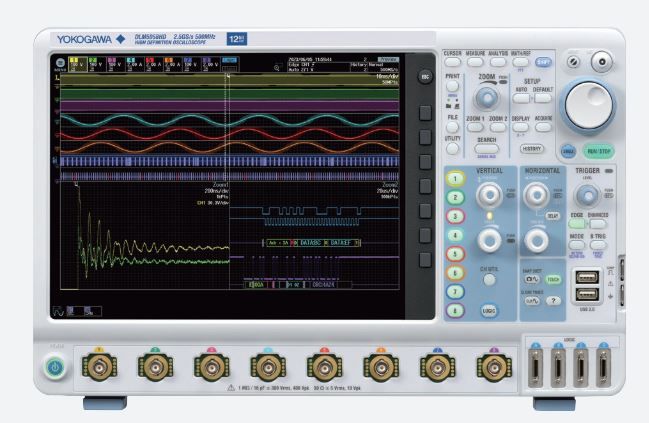Hit the small slashed-circle reset button
The image size is (649, 423).
click(x=573, y=62)
